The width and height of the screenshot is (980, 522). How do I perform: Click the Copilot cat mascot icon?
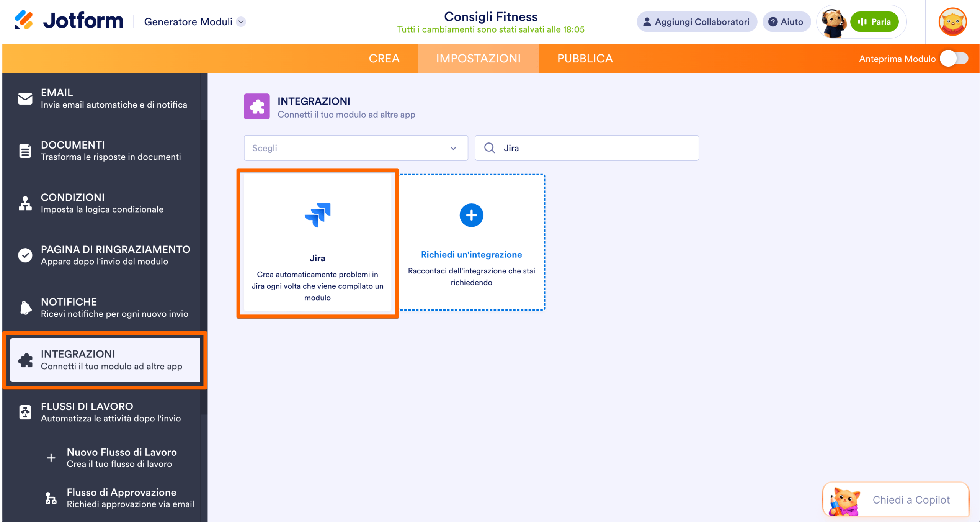pyautogui.click(x=845, y=502)
